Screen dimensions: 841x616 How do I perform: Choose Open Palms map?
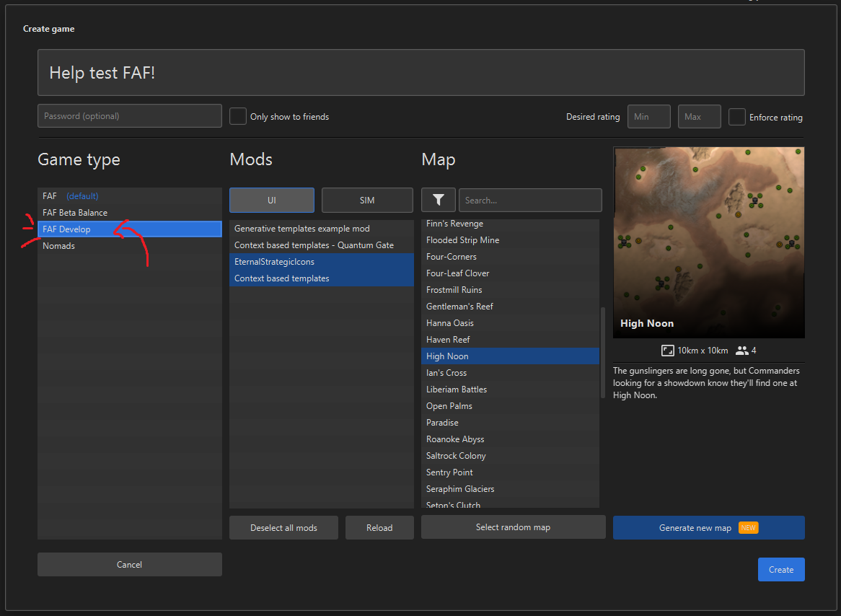coord(510,406)
